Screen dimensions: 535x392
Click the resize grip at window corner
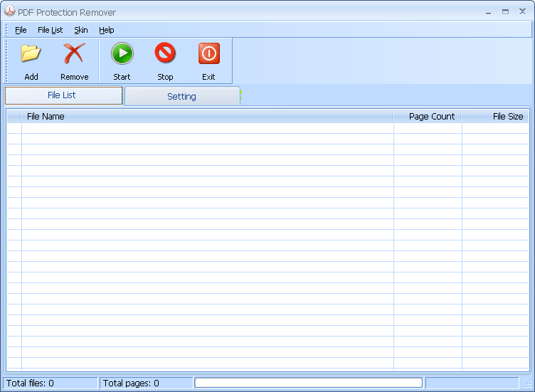click(x=527, y=384)
